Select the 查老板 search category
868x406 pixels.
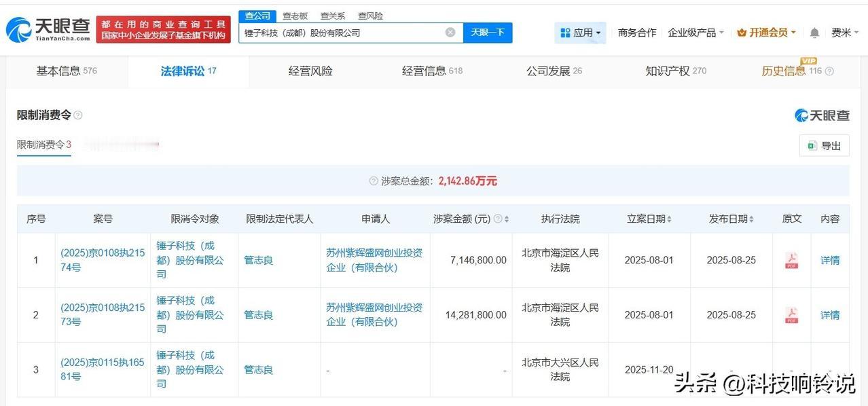pos(294,15)
